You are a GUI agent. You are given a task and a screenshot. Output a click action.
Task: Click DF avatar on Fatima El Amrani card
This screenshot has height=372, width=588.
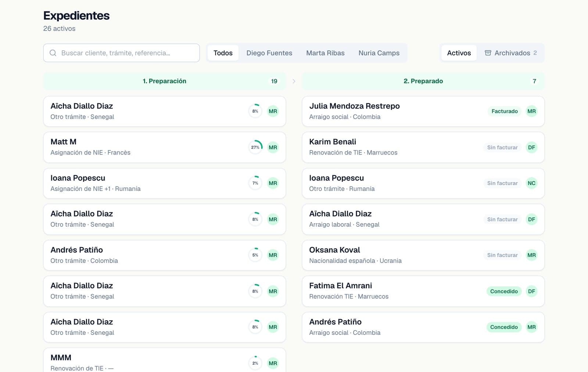pyautogui.click(x=531, y=291)
